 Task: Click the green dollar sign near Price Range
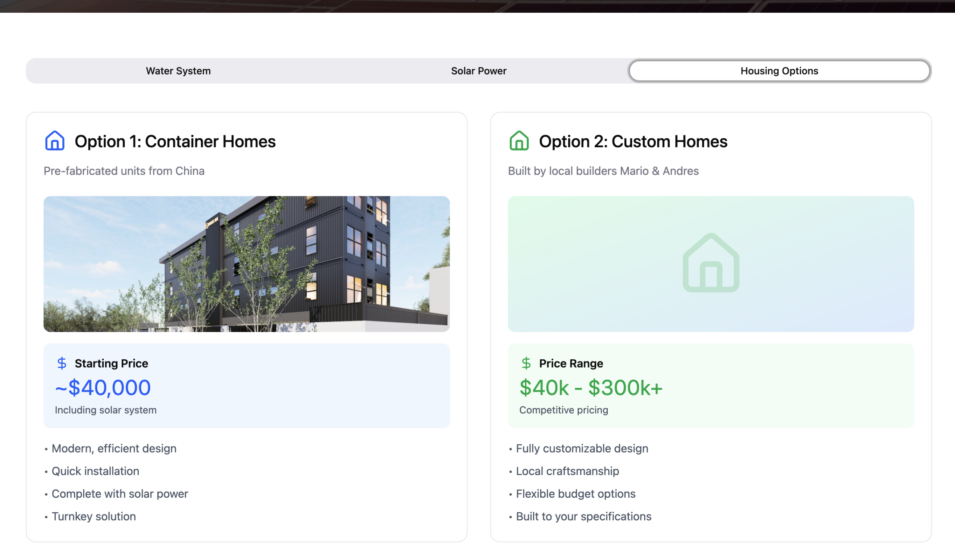pyautogui.click(x=526, y=363)
